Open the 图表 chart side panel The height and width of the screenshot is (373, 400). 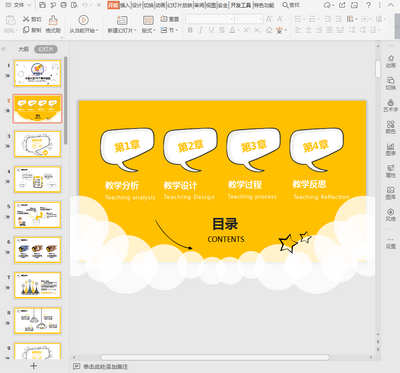pos(391,149)
